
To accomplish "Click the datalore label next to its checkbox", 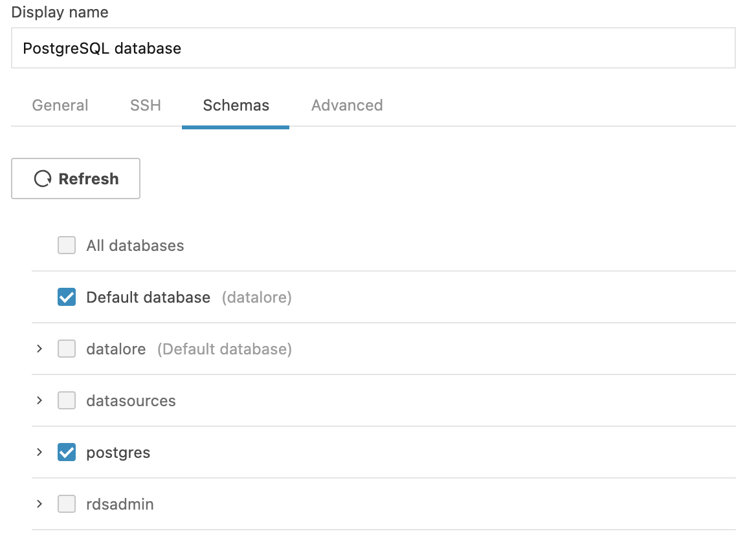I will click(x=116, y=349).
